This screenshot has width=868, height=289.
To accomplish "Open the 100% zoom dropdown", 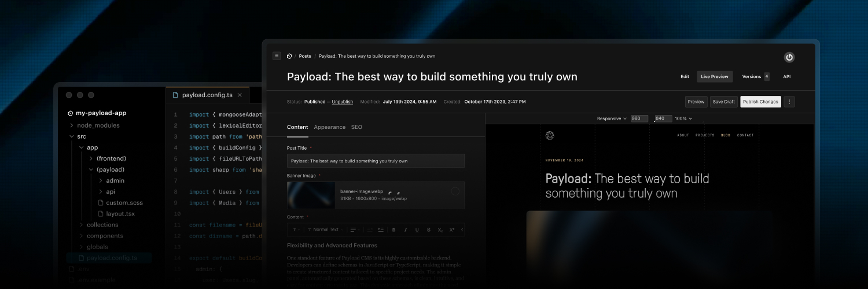I will [683, 118].
